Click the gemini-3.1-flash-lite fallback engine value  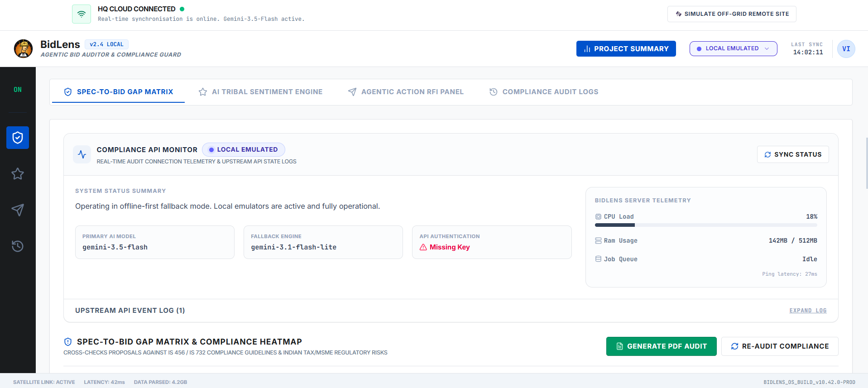[x=293, y=247]
